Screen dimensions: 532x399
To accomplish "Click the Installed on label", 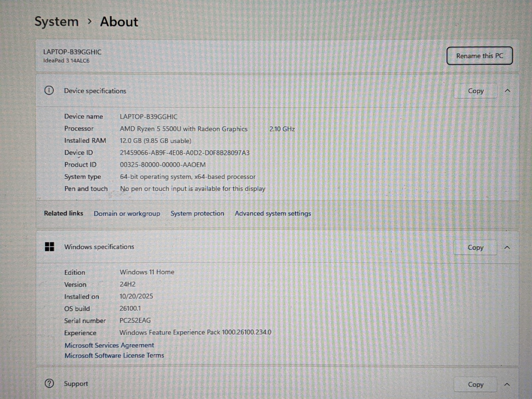I will point(81,297).
